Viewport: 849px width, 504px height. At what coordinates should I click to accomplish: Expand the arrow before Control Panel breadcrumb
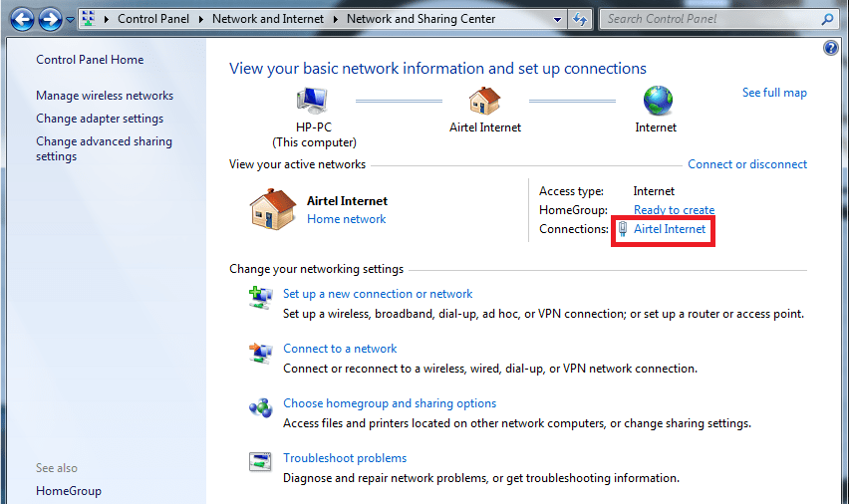point(106,19)
